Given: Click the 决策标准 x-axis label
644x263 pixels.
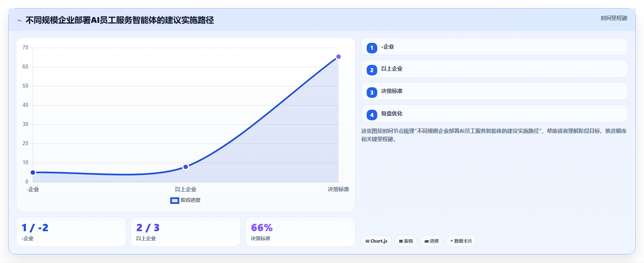Looking at the screenshot, I should click(339, 189).
